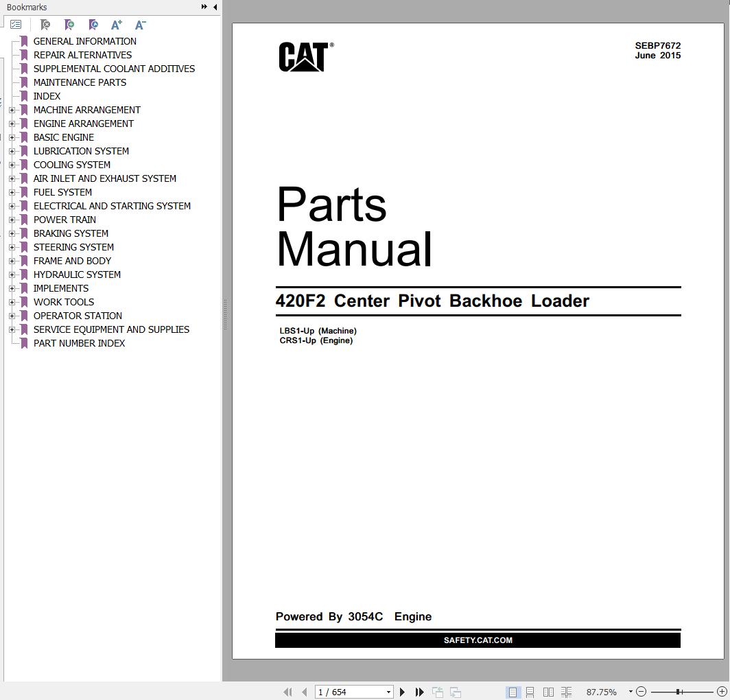Click the delete bookmark icon

(x=46, y=24)
